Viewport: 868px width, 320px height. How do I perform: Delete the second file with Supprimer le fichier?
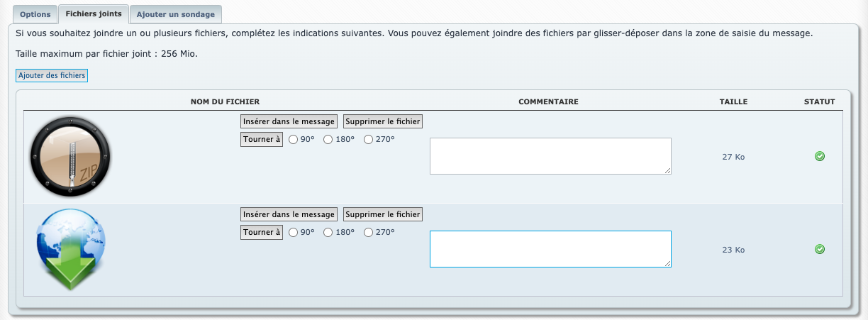(x=383, y=214)
